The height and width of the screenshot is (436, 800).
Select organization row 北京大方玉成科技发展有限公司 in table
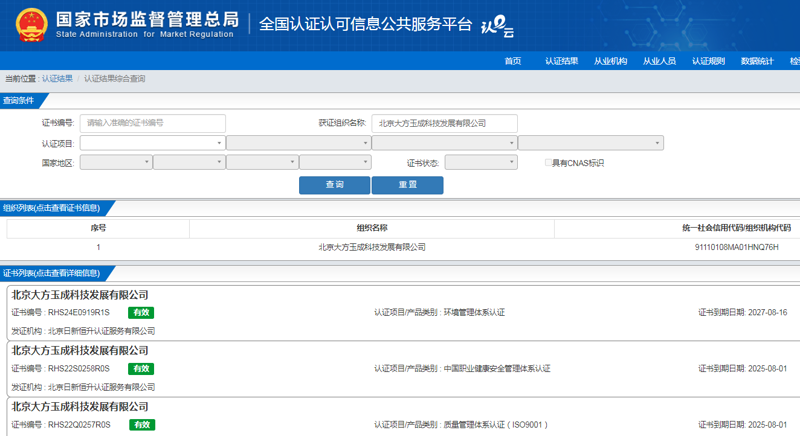tap(371, 247)
